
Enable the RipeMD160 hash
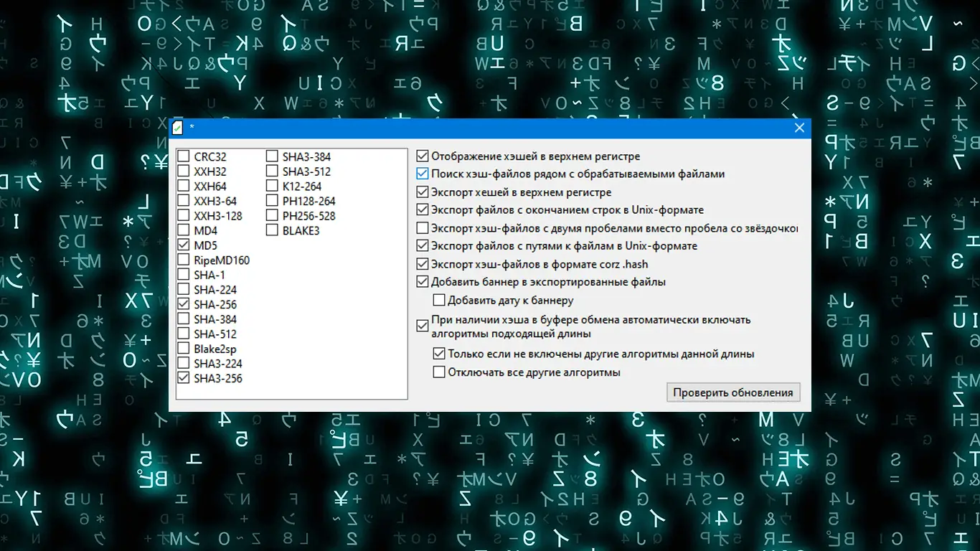click(184, 260)
